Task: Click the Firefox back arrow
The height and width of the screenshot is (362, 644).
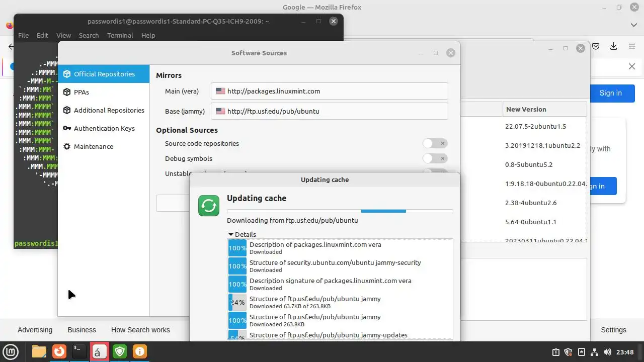Action: [11, 46]
